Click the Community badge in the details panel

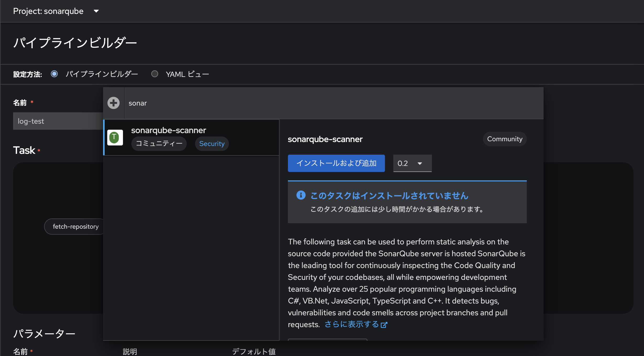click(x=505, y=139)
